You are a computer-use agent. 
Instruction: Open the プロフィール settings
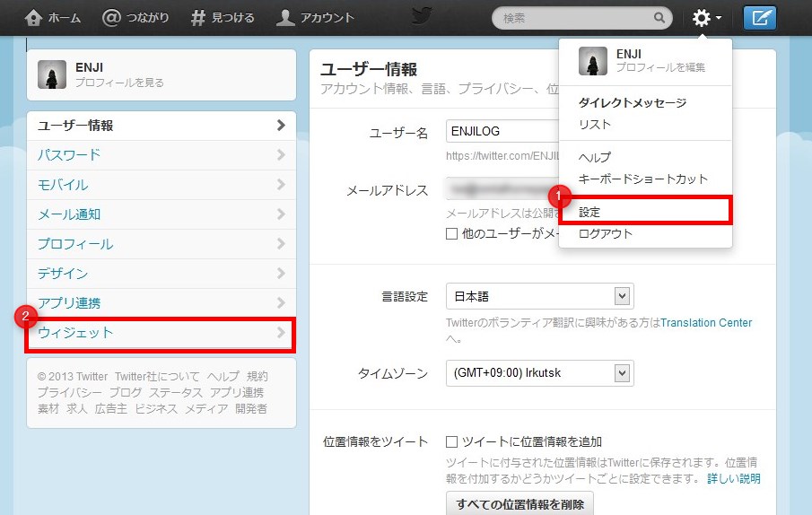point(161,244)
